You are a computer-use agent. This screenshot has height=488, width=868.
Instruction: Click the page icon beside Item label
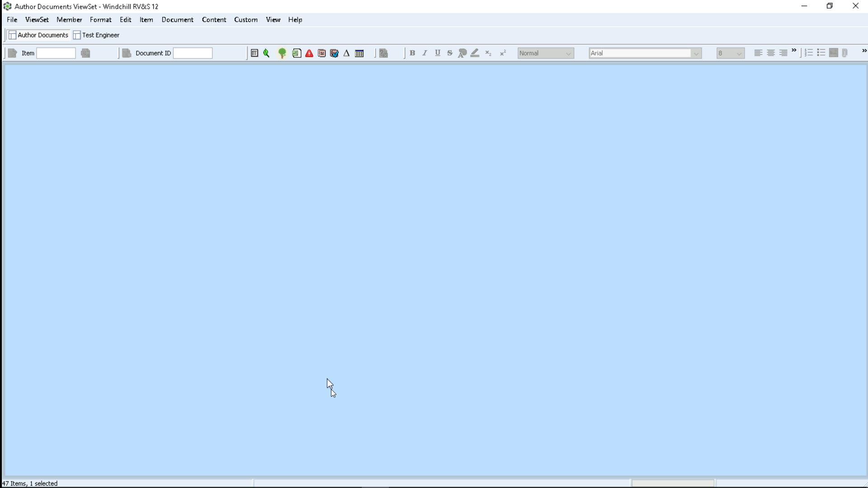[x=13, y=53]
